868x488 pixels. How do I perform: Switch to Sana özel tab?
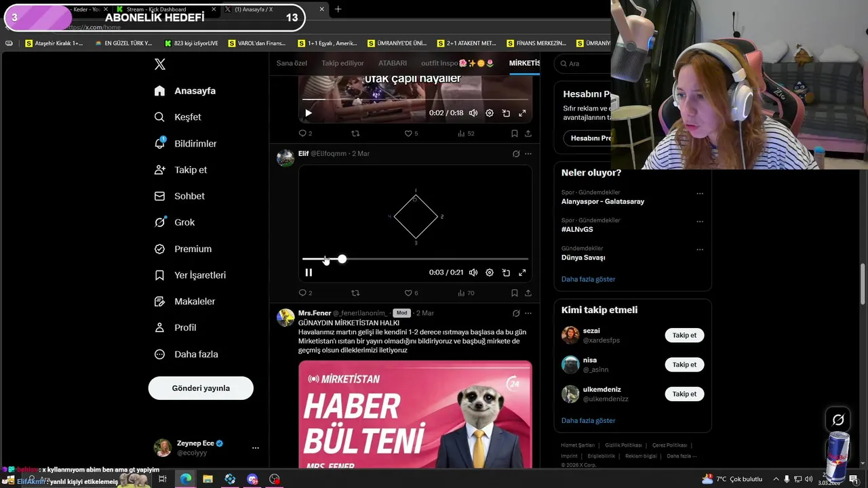tap(292, 63)
